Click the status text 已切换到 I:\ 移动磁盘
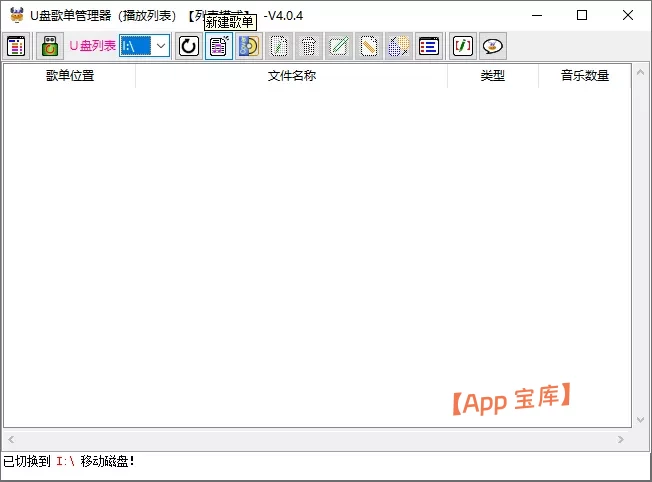The height and width of the screenshot is (482, 652). pos(69,461)
